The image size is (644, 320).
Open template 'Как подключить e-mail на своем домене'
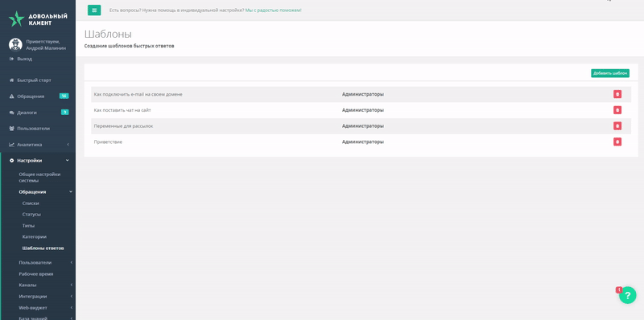[138, 94]
